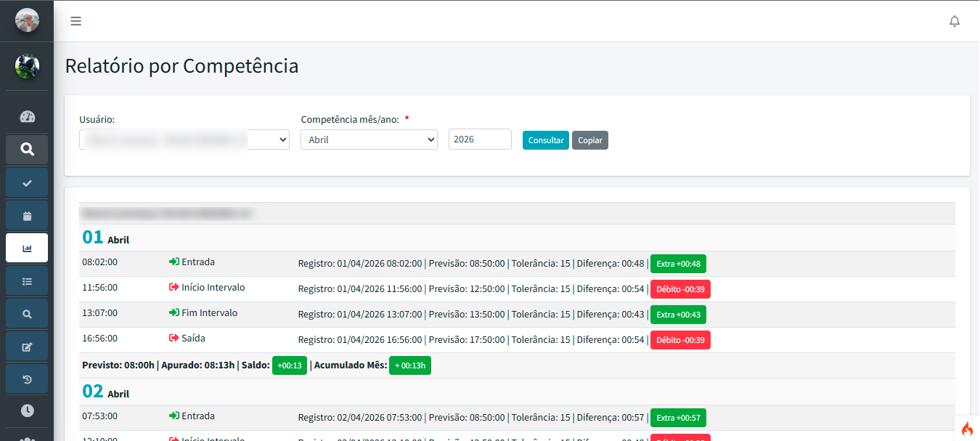
Task: Select the bar chart report icon
Action: coord(27,248)
